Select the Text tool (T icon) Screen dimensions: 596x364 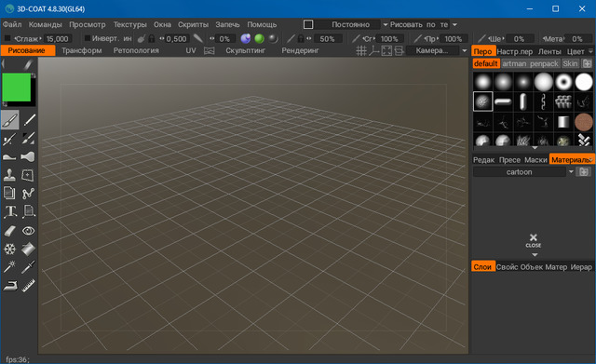10,211
